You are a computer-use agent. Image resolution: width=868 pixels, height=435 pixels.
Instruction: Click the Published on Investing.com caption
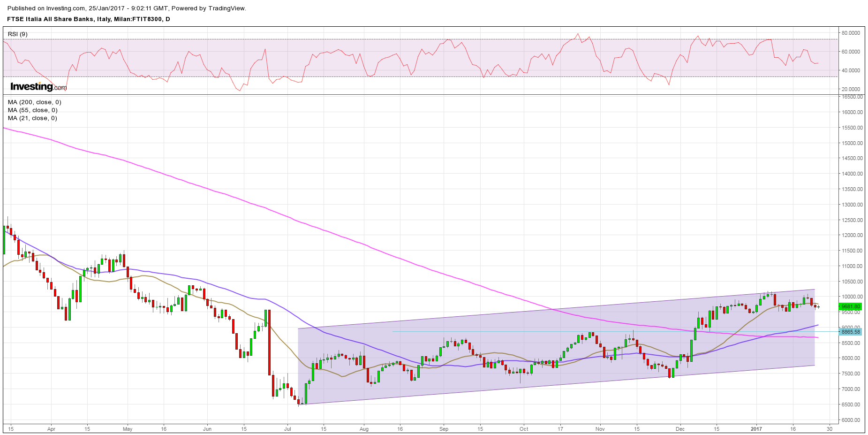pos(127,8)
